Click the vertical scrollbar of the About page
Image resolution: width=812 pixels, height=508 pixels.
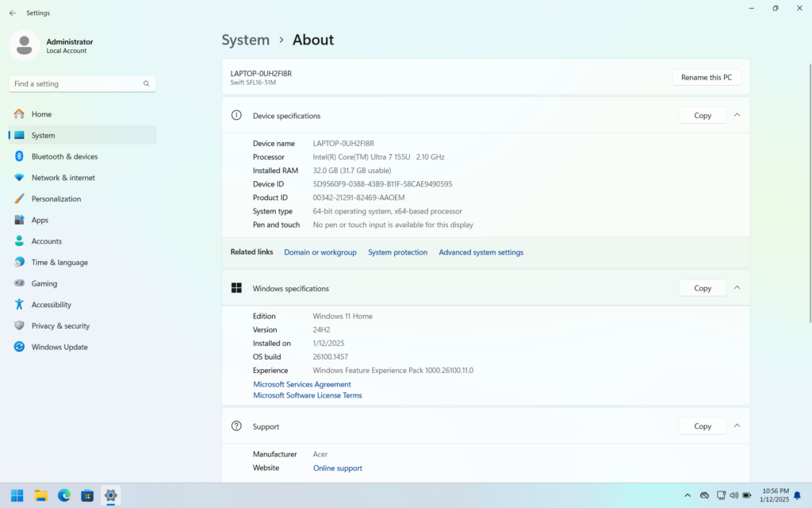[x=810, y=194]
